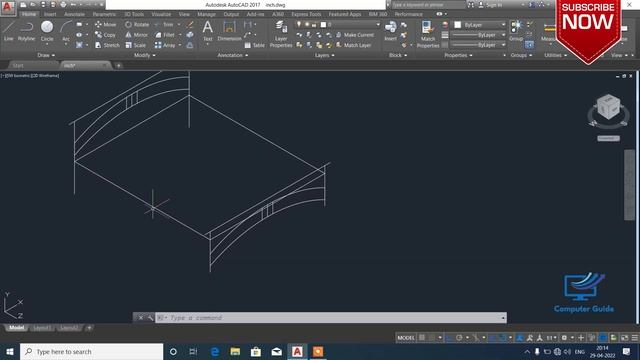The height and width of the screenshot is (360, 640).
Task: Open Layer Properties manager
Action: tap(281, 35)
